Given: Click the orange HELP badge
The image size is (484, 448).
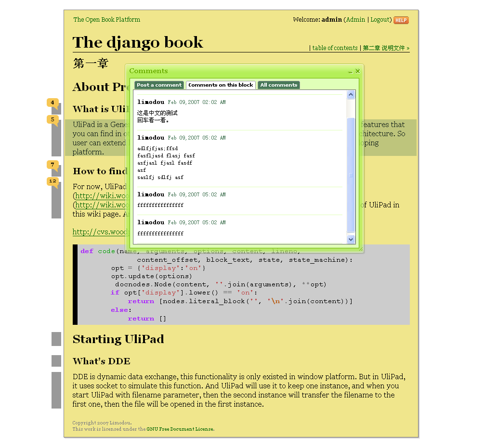Looking at the screenshot, I should tap(401, 20).
